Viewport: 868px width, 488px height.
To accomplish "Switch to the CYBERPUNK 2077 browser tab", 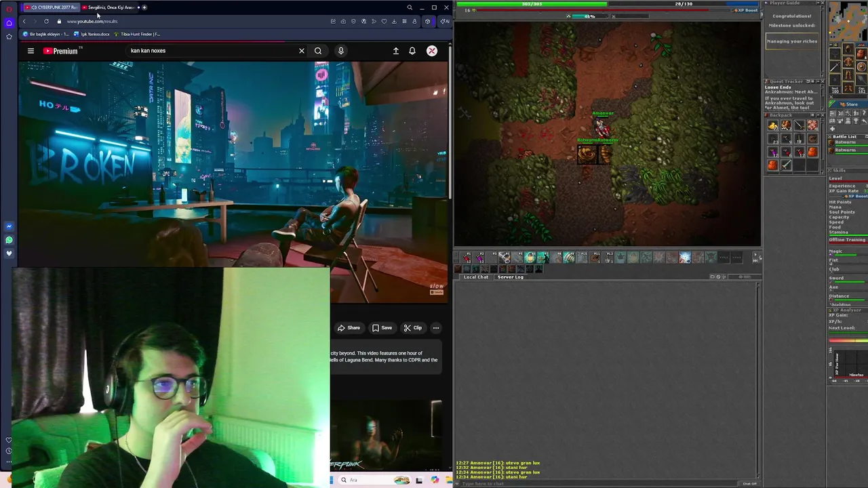I will click(53, 7).
